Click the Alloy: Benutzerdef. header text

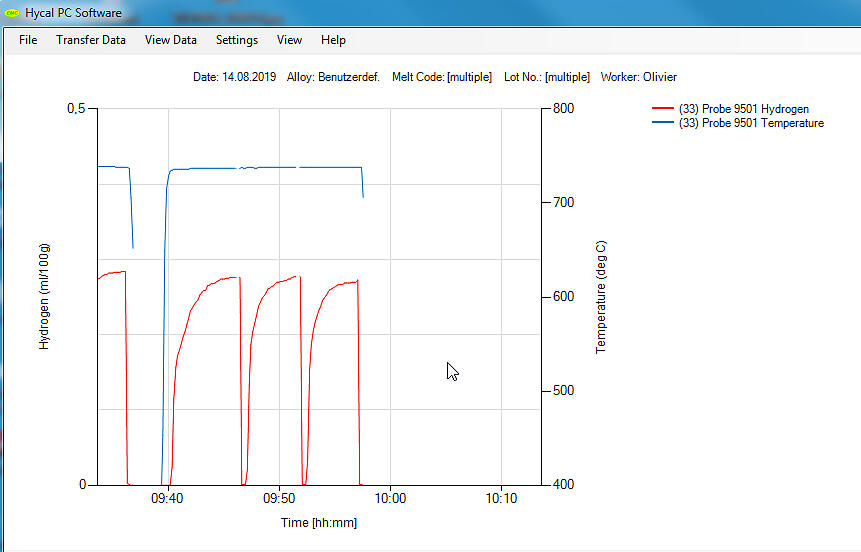tap(333, 77)
